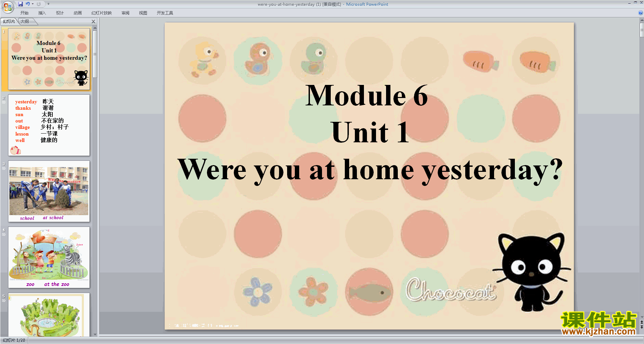Minimize the PowerPoint window
Viewport: 644px width, 344px height.
pos(629,3)
